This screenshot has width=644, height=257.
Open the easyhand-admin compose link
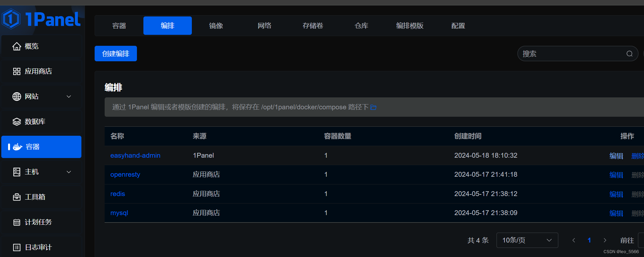[x=135, y=155]
